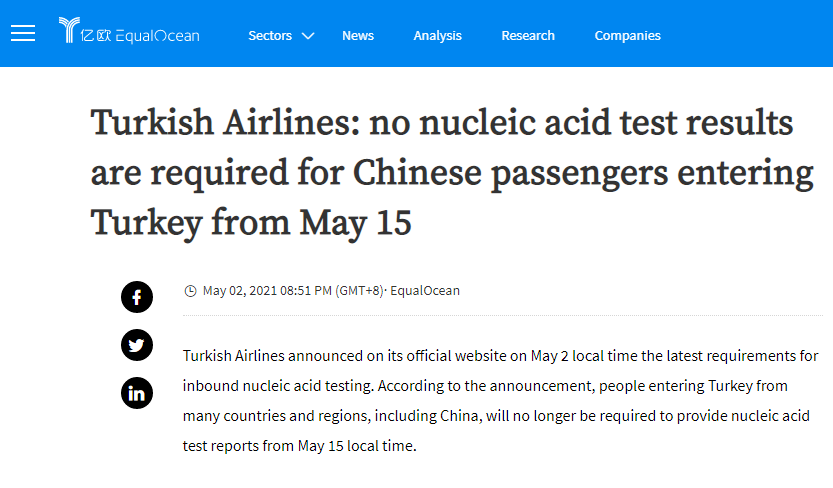Share the article on Twitter
Viewport: 833px width, 488px height.
(137, 345)
